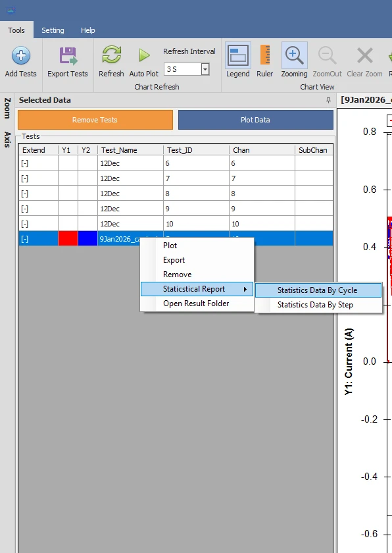Select Statistics Data By Step
This screenshot has height=553, width=392.
318,305
